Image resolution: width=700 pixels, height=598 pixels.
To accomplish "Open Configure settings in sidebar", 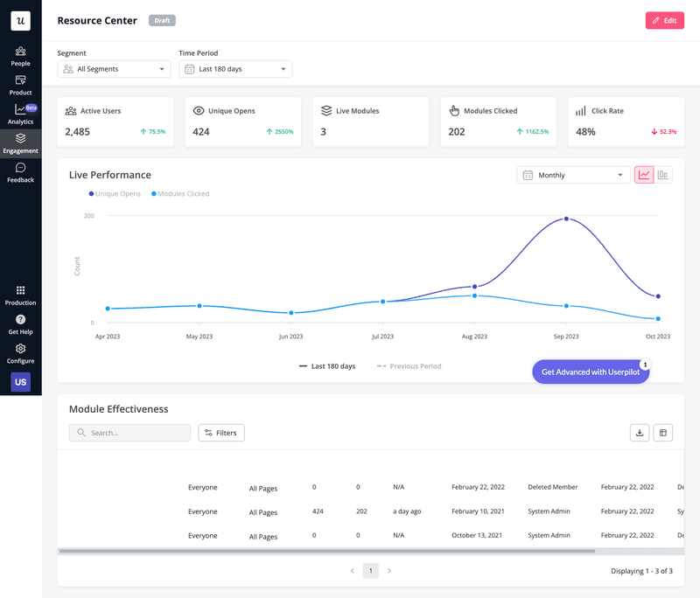I will coord(20,354).
